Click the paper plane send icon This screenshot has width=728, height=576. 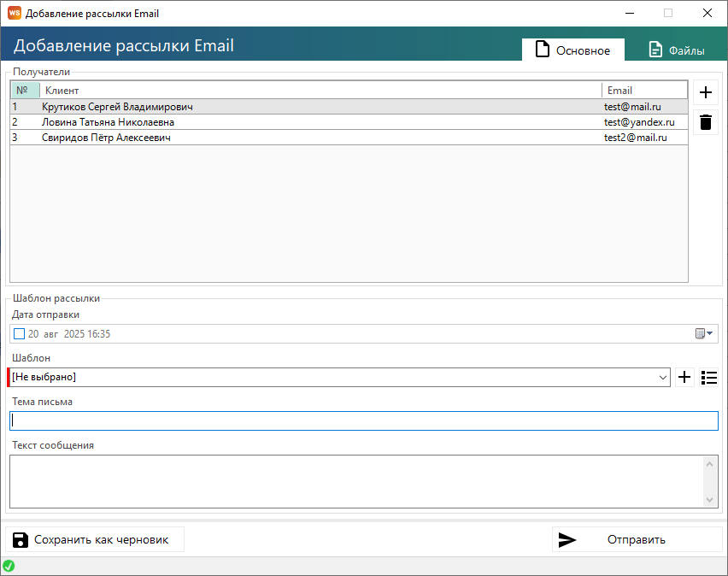(567, 540)
